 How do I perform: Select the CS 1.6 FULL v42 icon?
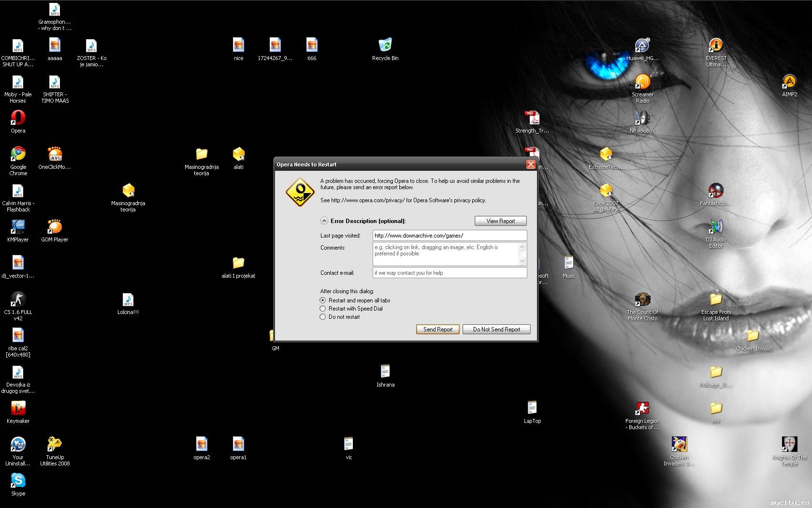click(x=18, y=299)
